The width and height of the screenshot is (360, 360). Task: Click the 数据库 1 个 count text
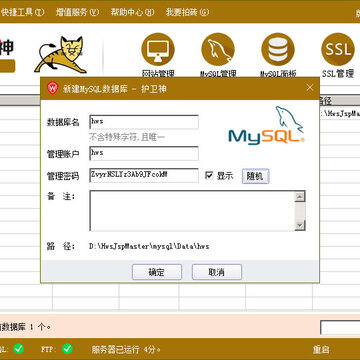25,327
